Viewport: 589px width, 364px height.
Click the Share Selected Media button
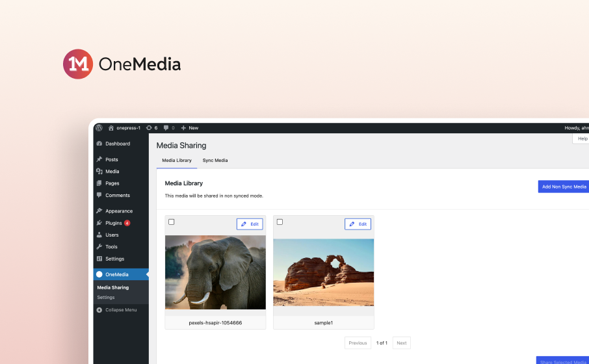click(x=563, y=360)
